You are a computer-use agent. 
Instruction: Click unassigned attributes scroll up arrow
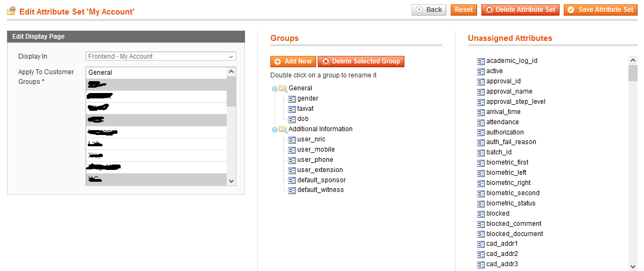pos(633,61)
